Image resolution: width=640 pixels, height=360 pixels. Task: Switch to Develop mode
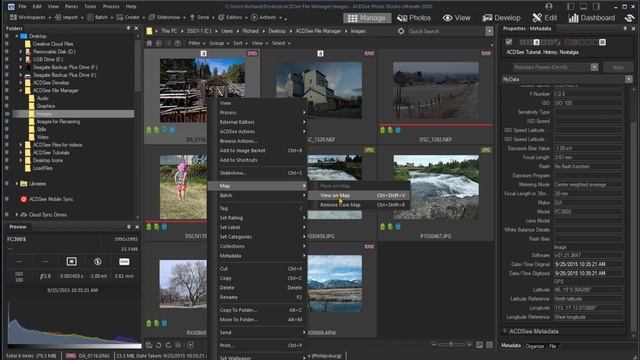pos(501,18)
